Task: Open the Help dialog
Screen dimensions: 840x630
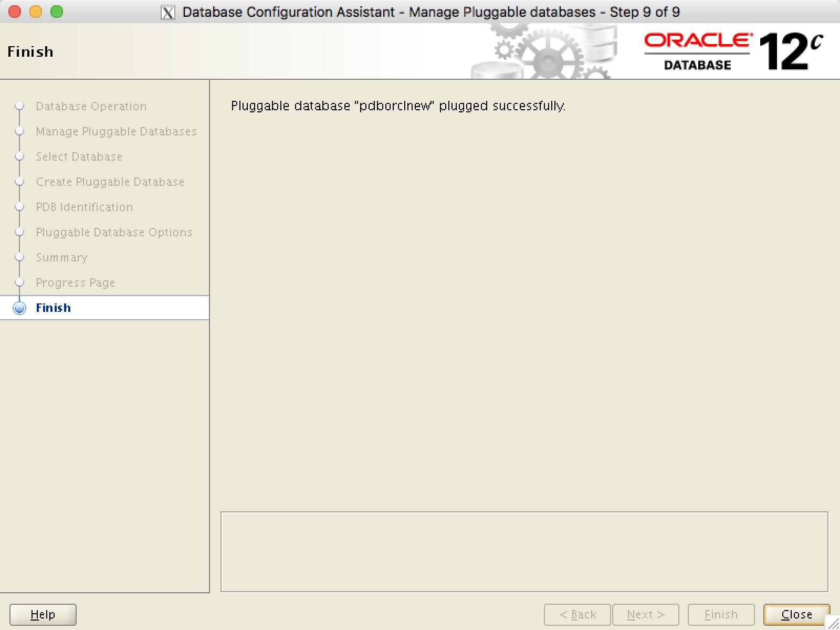Action: pos(43,614)
